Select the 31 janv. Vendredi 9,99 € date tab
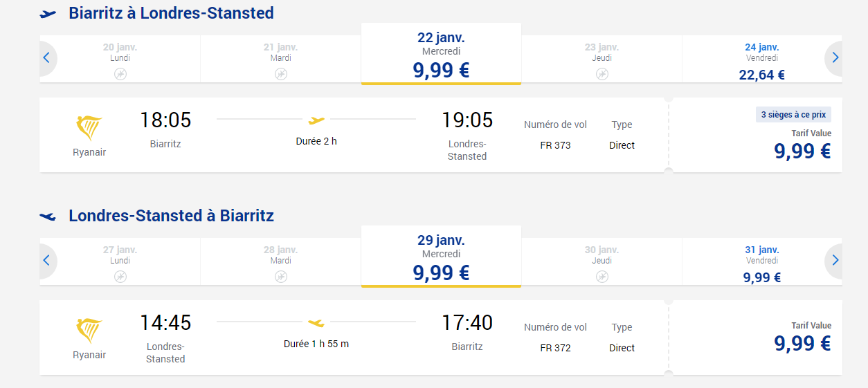Image resolution: width=868 pixels, height=388 pixels. point(761,264)
